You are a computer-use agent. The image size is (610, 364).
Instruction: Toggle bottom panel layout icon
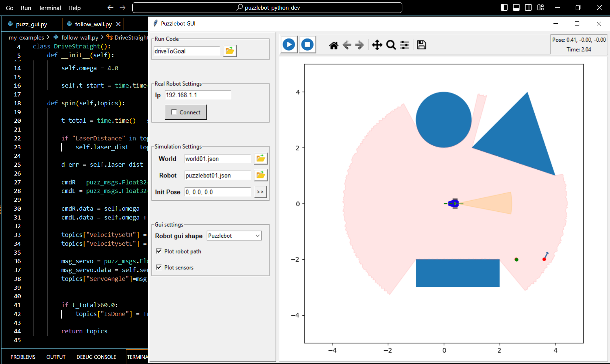[x=516, y=8]
